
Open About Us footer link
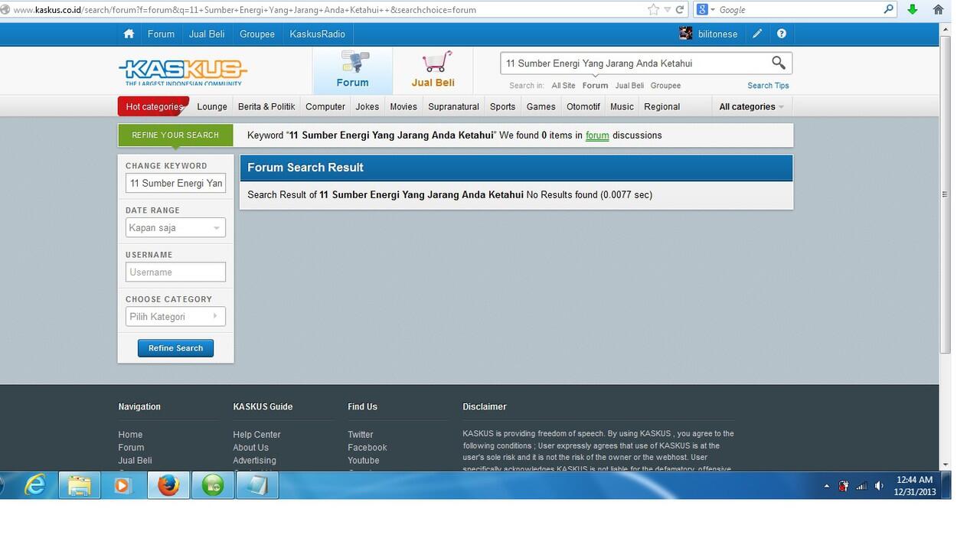tap(250, 448)
